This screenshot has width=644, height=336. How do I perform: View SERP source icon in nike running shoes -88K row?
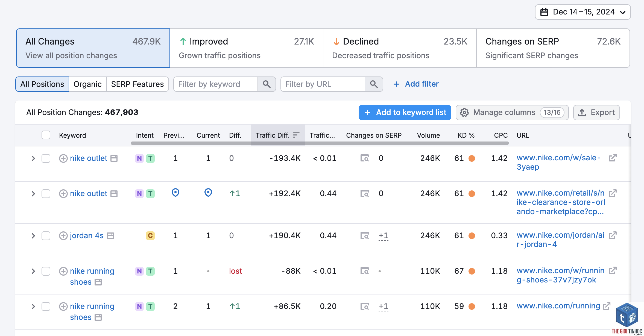(x=364, y=271)
